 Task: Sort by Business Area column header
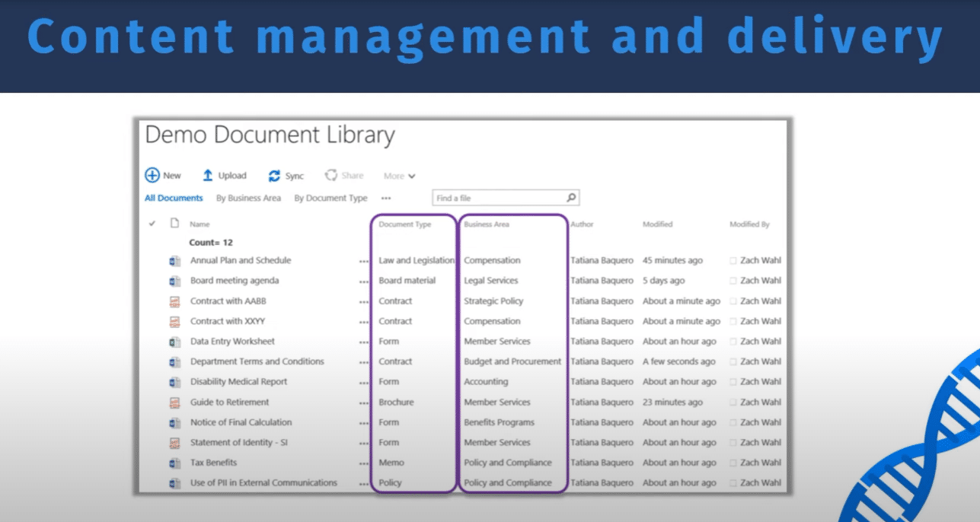487,224
